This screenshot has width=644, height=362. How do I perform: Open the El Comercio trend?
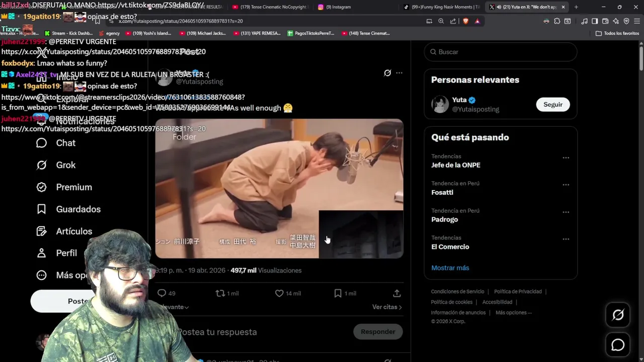(450, 247)
